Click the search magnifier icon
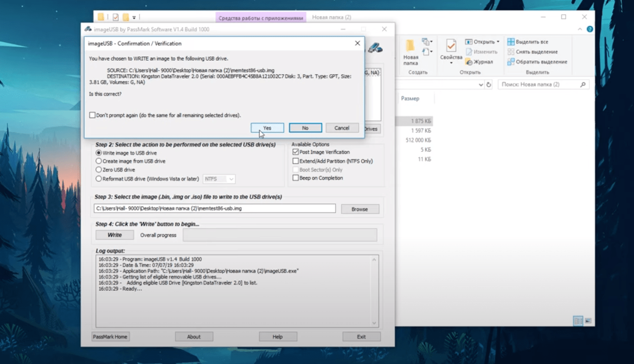Viewport: 634px width, 364px height. [x=583, y=85]
